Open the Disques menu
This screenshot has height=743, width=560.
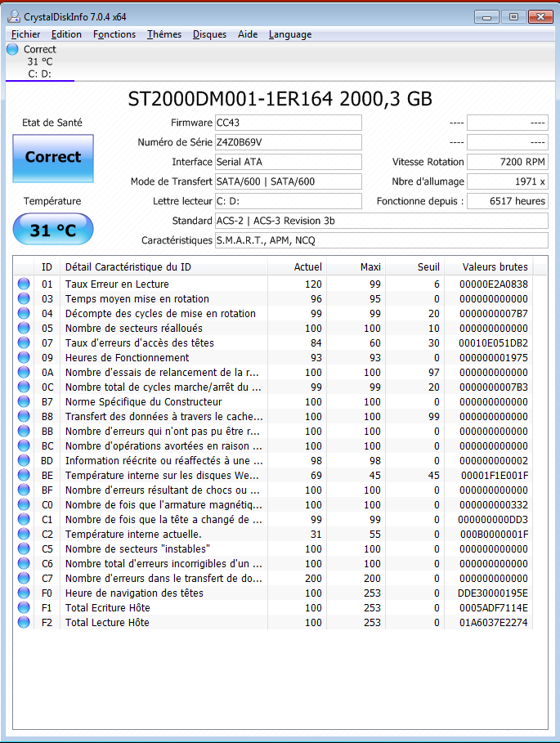click(209, 34)
